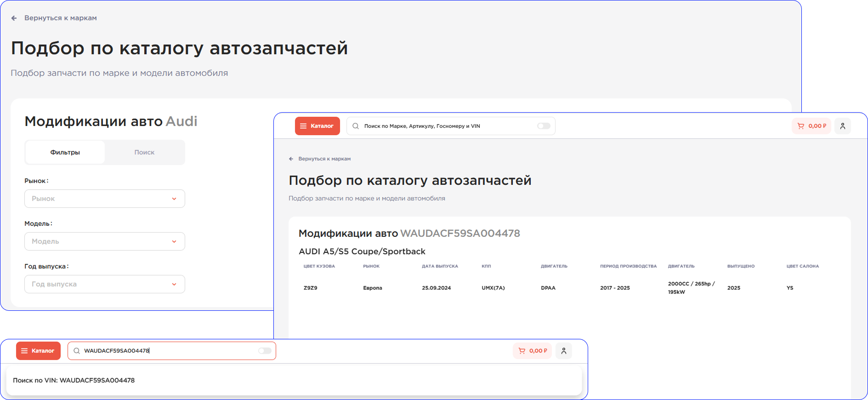Expand the Модель dropdown
Viewport: 868px width, 400px height.
[x=105, y=241]
